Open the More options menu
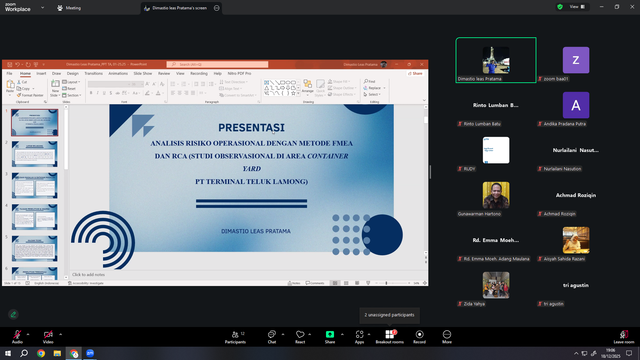The image size is (640, 360). pyautogui.click(x=447, y=337)
